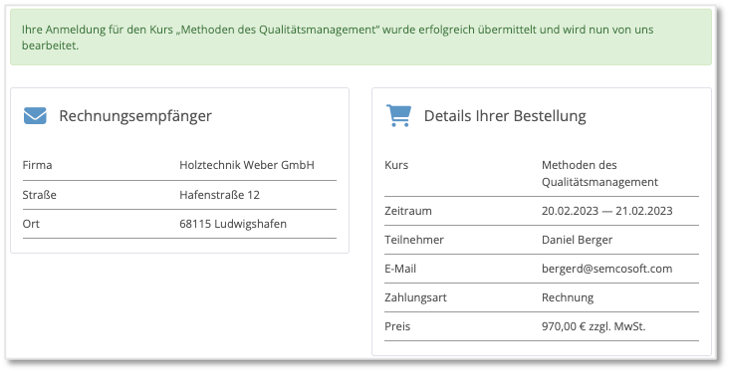
Task: Click the Zeitraum label
Action: (x=408, y=211)
